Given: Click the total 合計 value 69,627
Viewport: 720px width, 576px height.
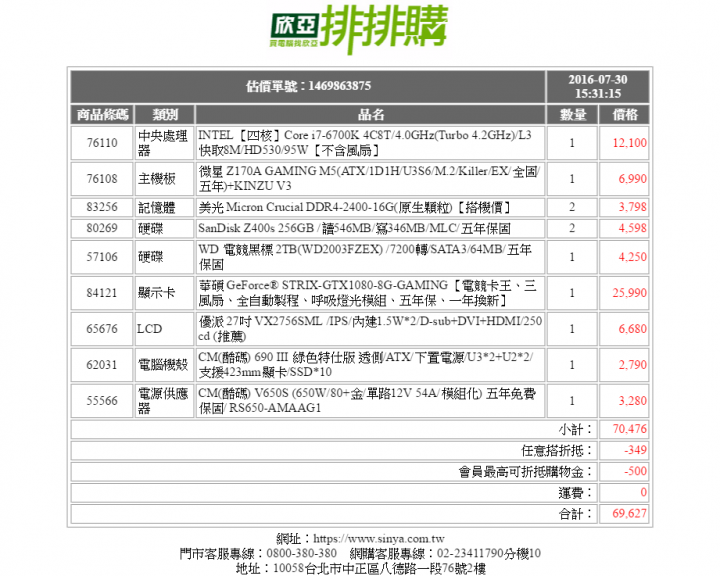Looking at the screenshot, I should point(629,514).
